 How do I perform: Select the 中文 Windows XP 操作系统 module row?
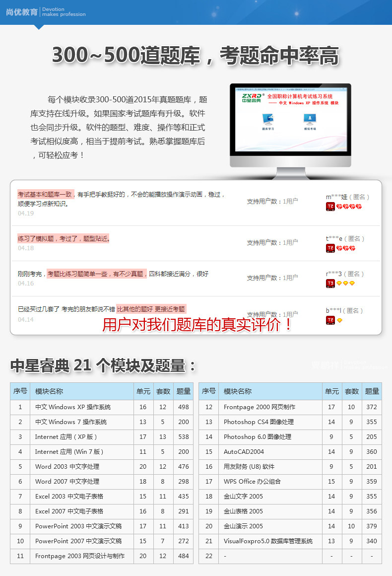tap(102, 407)
